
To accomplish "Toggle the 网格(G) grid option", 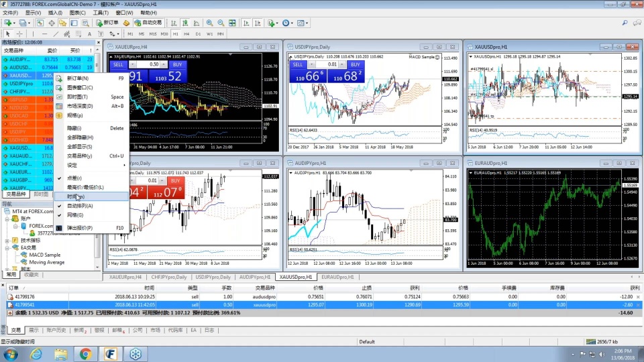I will [75, 215].
